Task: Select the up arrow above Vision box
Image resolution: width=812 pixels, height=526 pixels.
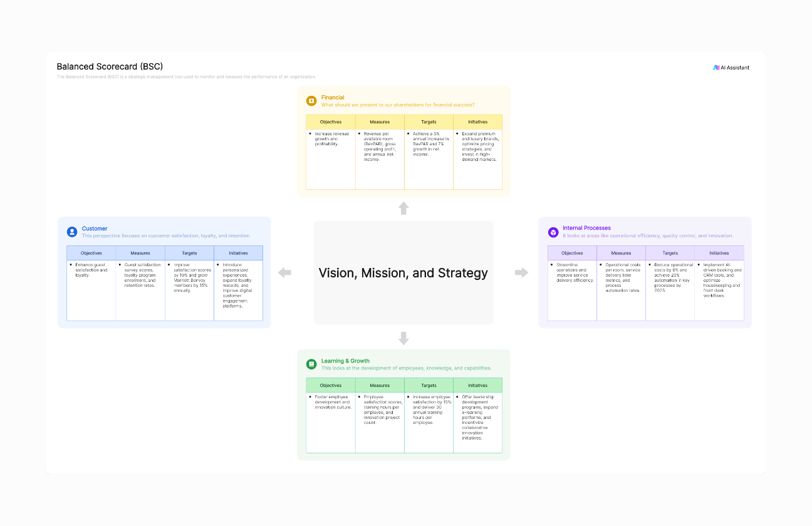Action: tap(403, 209)
